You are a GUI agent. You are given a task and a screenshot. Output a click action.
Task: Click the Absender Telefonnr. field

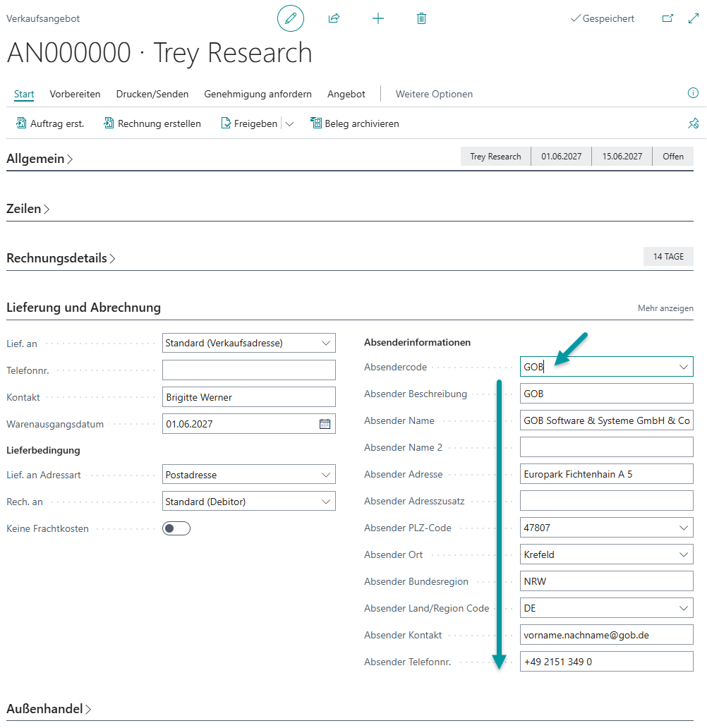pos(606,662)
